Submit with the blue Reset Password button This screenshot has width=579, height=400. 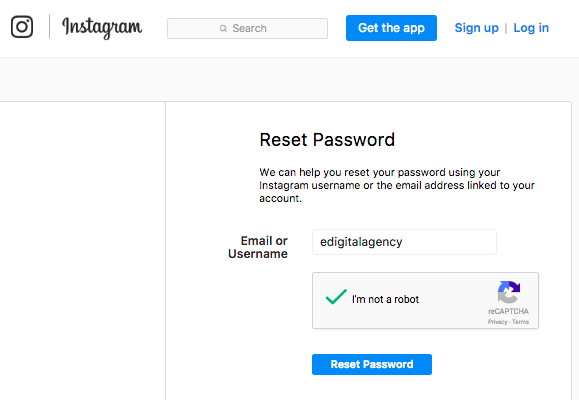372,365
